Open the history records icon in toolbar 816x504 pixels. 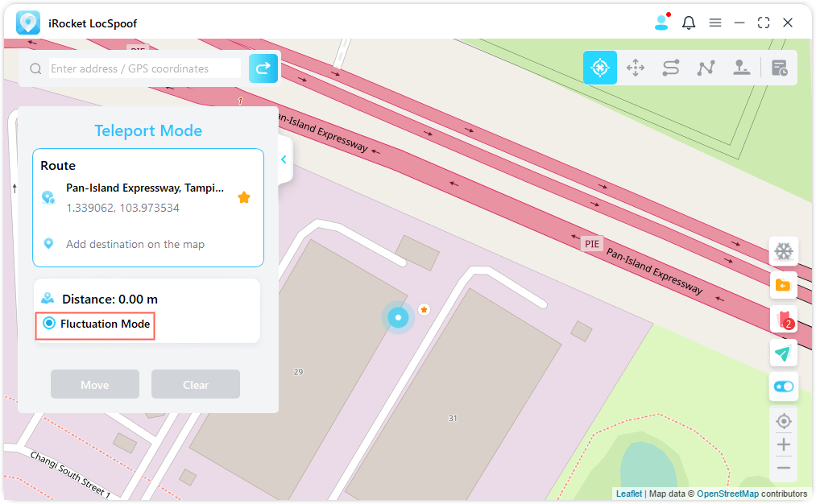(779, 68)
